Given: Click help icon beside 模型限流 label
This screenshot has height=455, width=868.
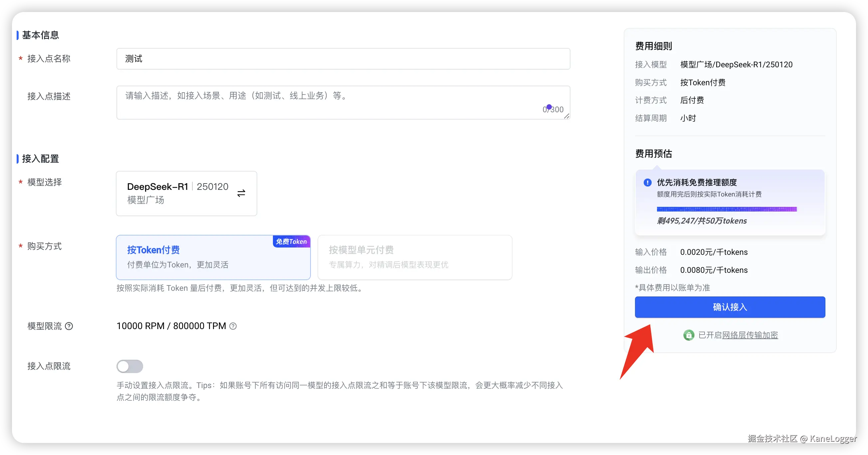Looking at the screenshot, I should [69, 326].
